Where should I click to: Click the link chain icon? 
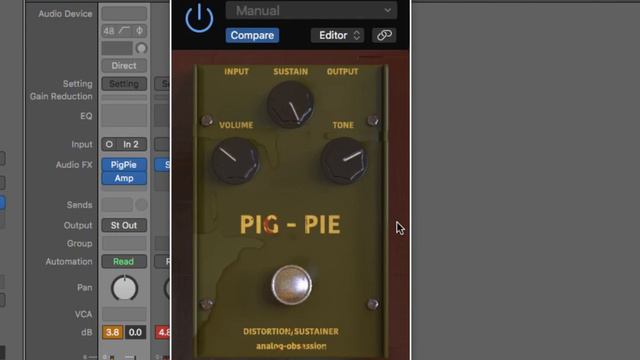(x=384, y=36)
